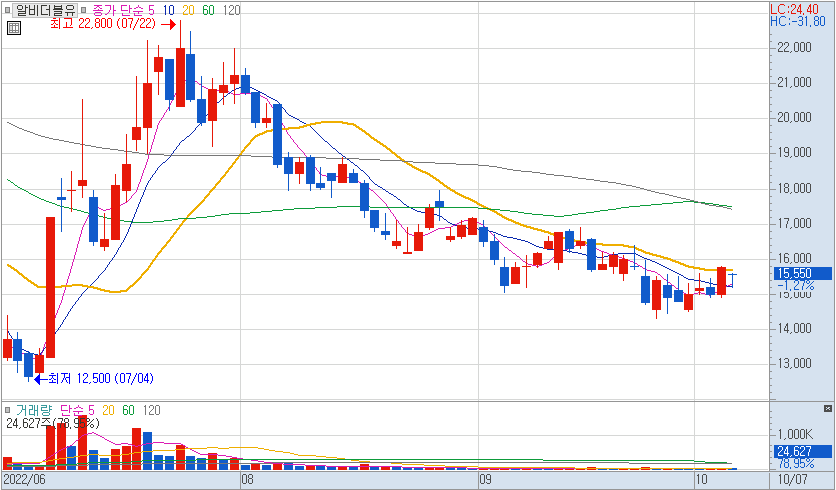The image size is (836, 490).
Task: Click the 14,000 price axis label
Action: (794, 329)
